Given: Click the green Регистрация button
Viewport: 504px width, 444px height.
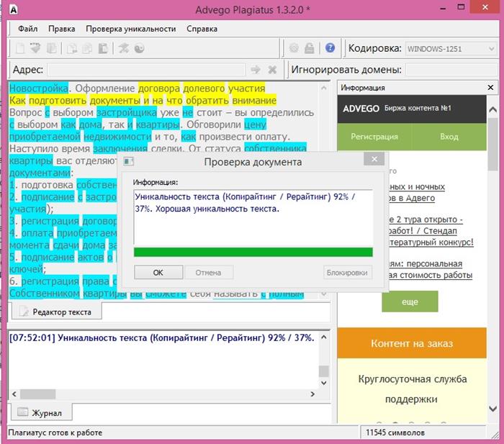Looking at the screenshot, I should (374, 137).
